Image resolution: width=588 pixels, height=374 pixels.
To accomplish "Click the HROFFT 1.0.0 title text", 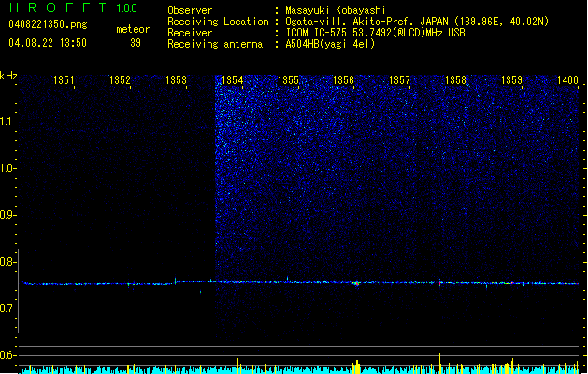I will tap(74, 7).
